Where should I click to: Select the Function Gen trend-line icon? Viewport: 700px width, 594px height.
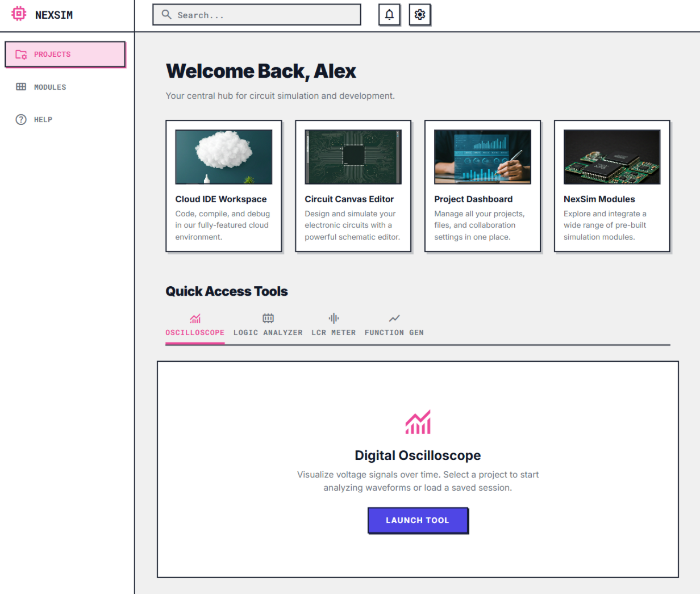pos(394,318)
